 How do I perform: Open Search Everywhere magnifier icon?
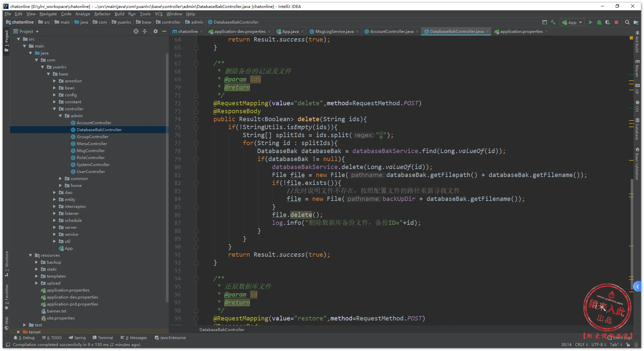627,22
